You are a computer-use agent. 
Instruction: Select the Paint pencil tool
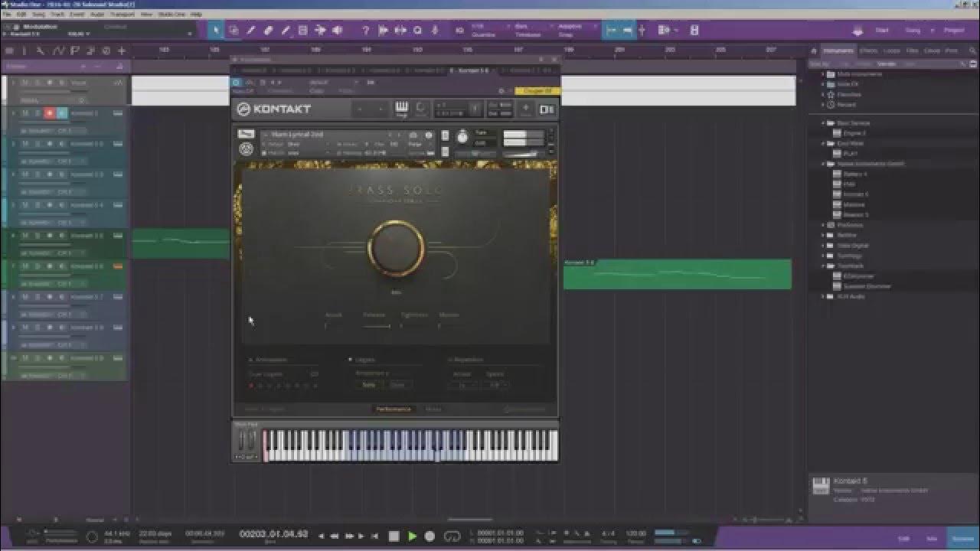click(286, 31)
